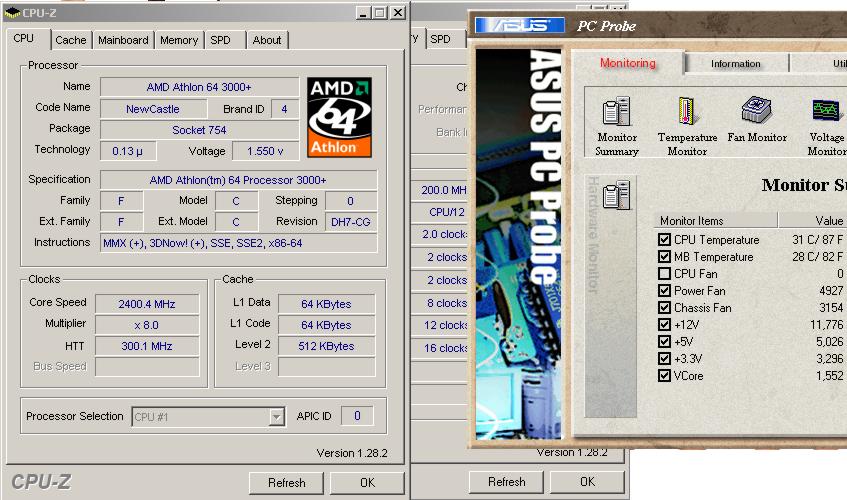
Task: Click the APIC ID value field
Action: [357, 416]
